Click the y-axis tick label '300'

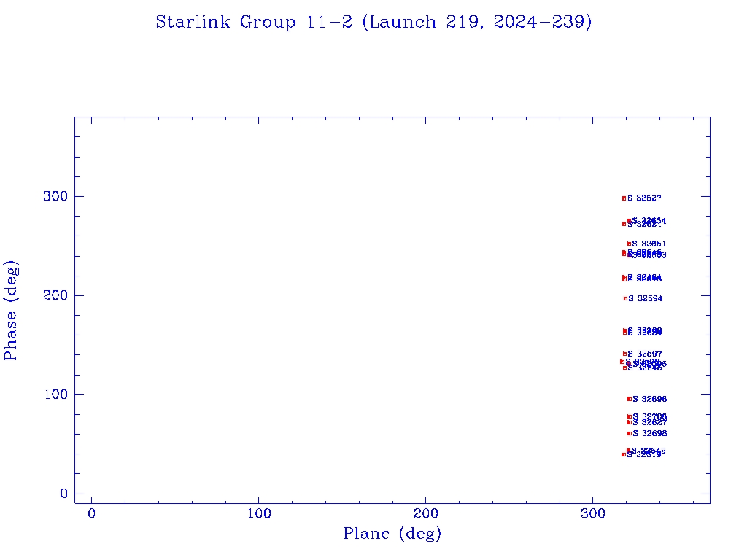[x=55, y=196]
